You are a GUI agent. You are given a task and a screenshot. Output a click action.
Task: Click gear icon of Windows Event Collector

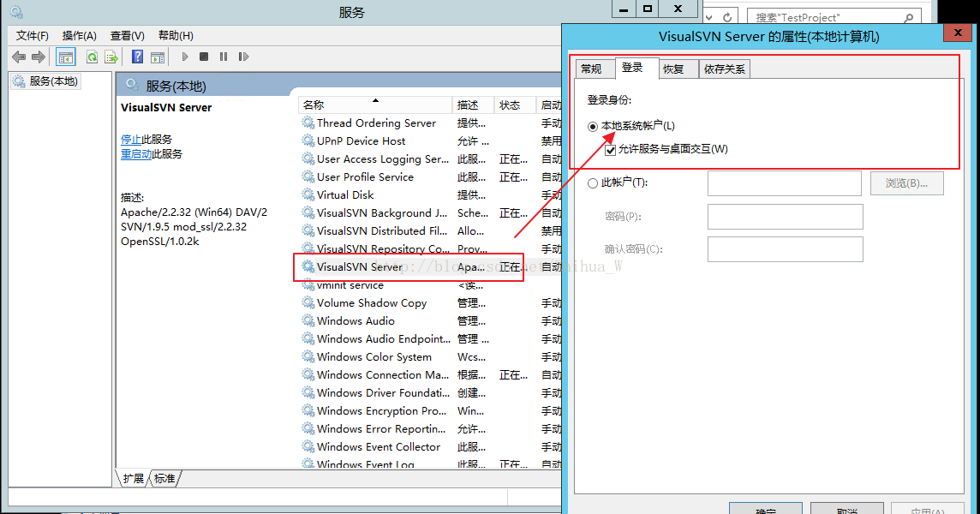click(308, 446)
